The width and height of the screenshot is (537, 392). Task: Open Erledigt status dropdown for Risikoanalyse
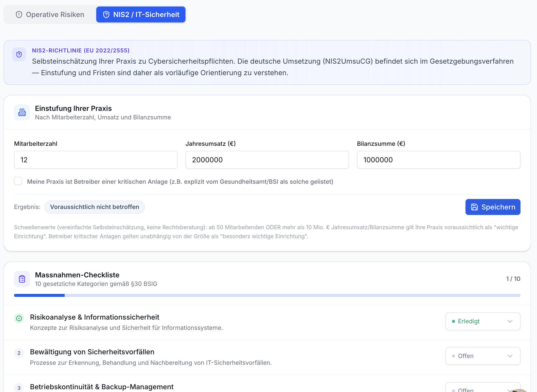483,321
